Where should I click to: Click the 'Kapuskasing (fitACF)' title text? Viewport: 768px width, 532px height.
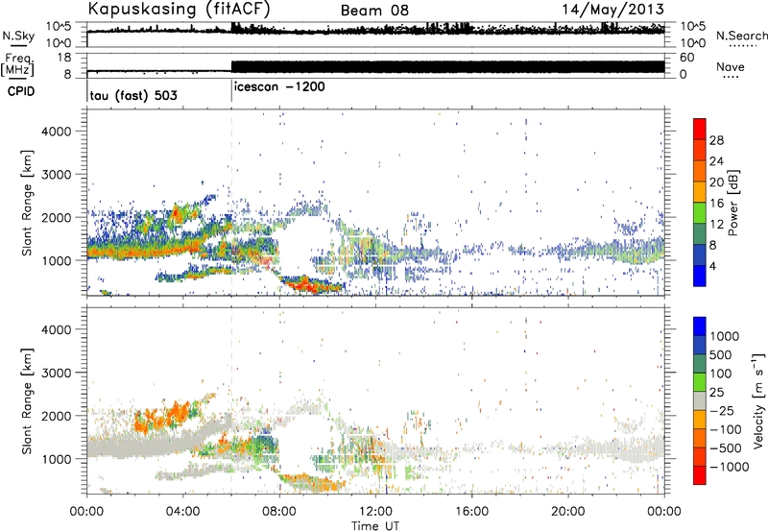pyautogui.click(x=179, y=10)
